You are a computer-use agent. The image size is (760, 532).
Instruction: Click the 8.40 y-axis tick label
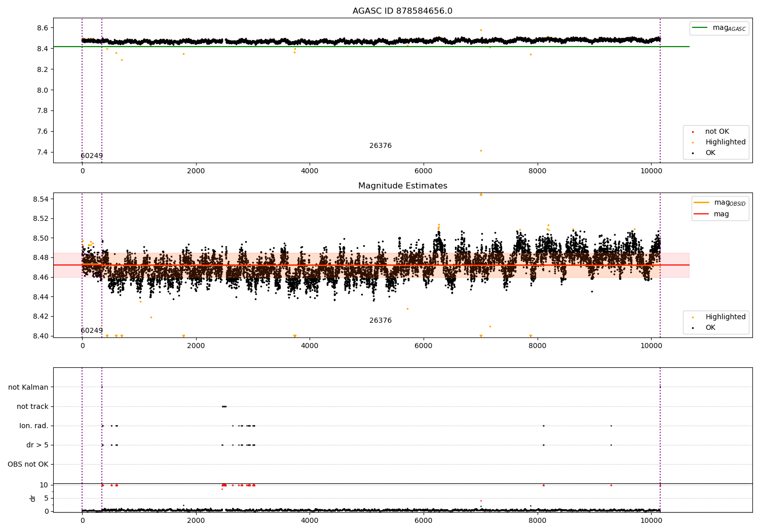click(41, 336)
